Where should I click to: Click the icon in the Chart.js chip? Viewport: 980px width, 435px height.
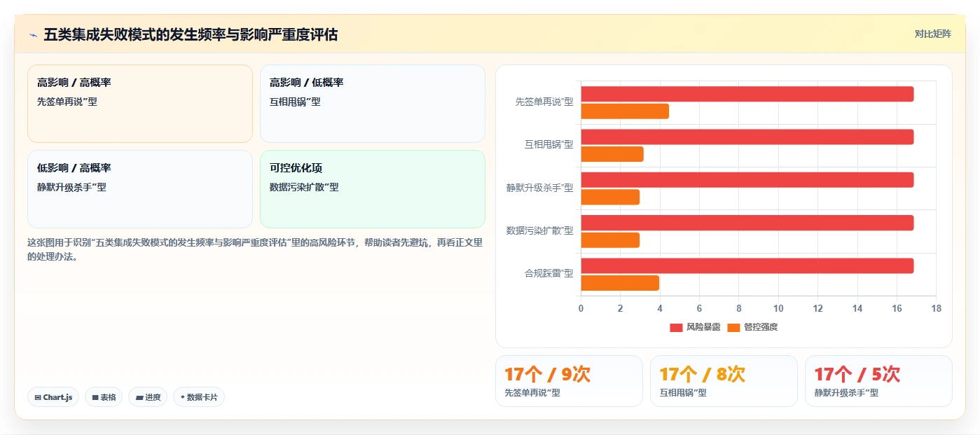pos(38,397)
